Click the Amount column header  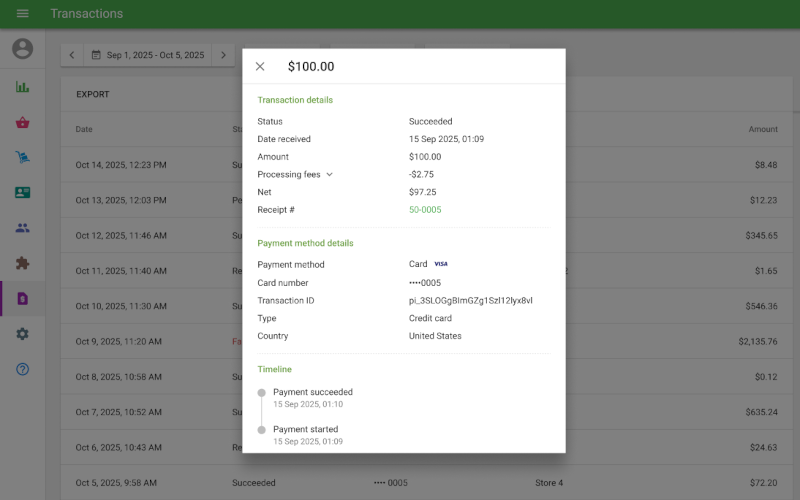tap(763, 129)
